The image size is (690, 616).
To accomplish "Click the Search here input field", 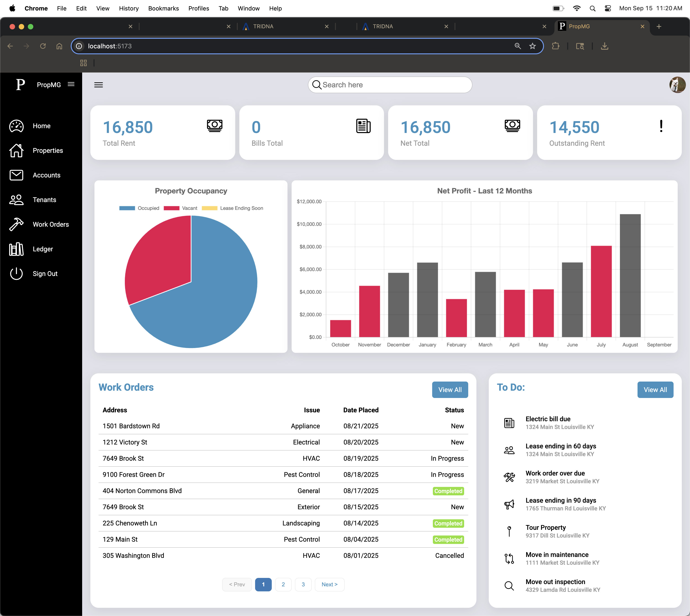I will (x=389, y=85).
